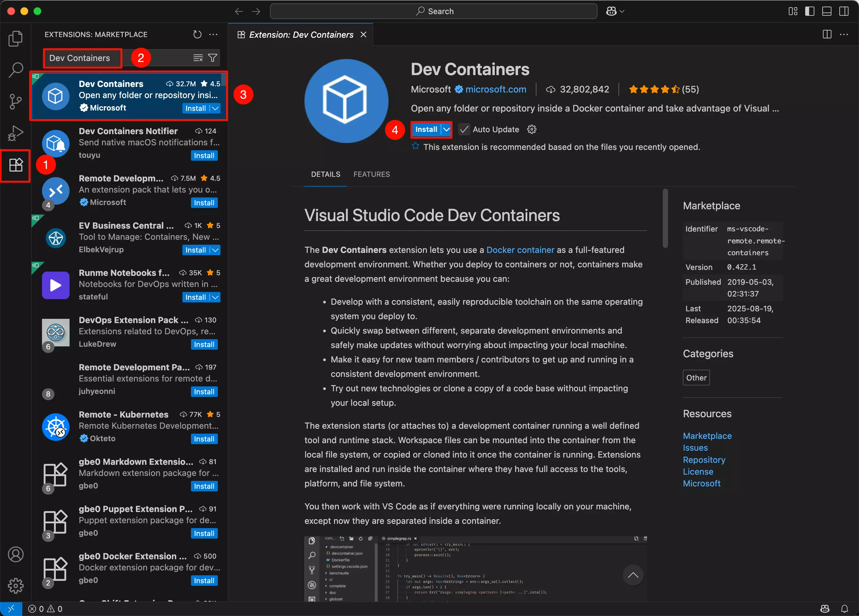
Task: Open Copilot dropdown chevron in title bar
Action: click(x=621, y=11)
